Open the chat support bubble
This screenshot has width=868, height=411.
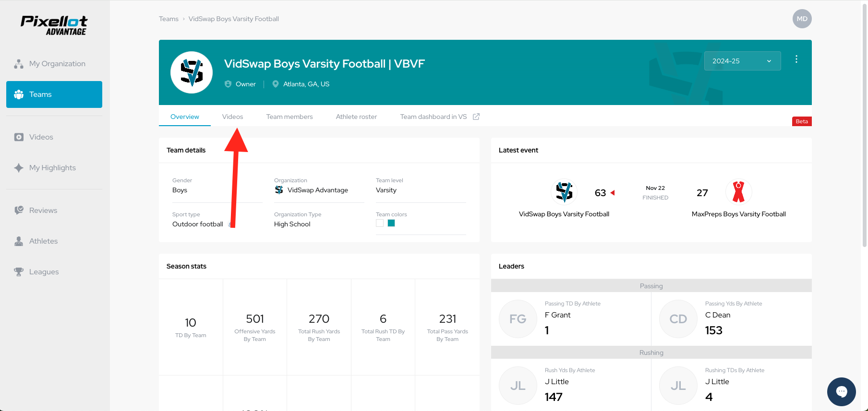click(x=842, y=392)
